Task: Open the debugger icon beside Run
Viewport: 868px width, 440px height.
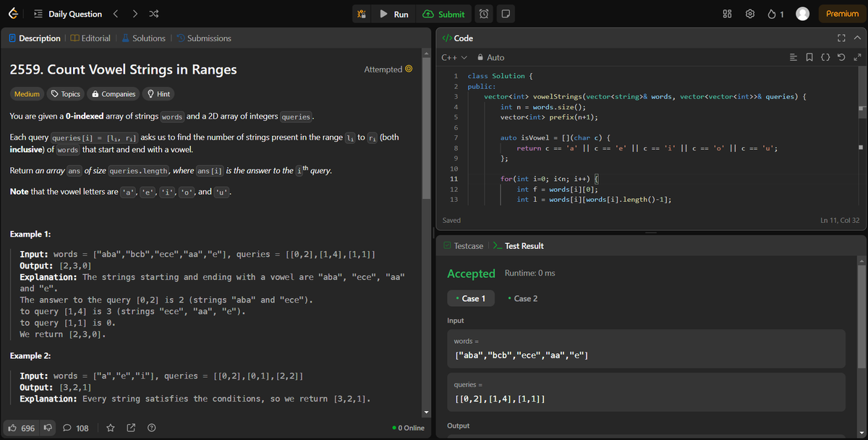Action: [x=361, y=13]
